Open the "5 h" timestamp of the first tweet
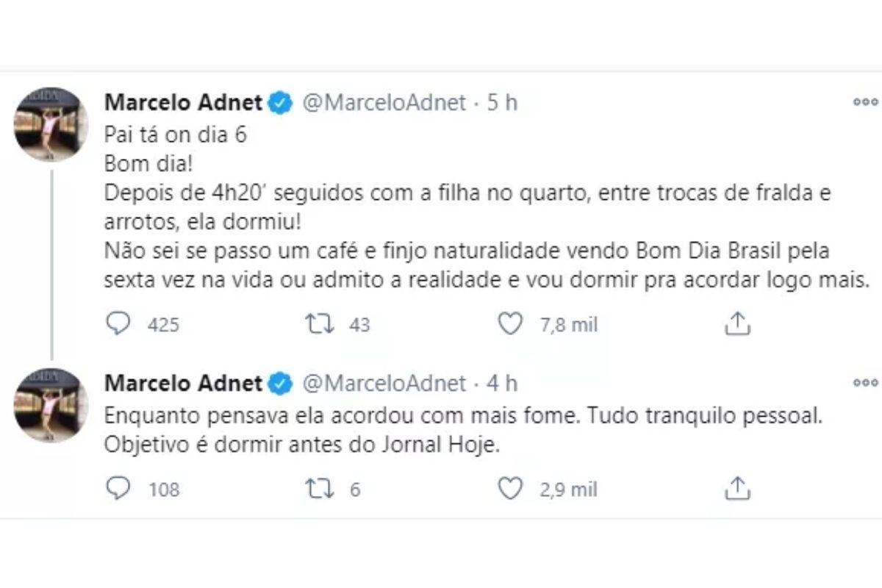 tap(503, 103)
